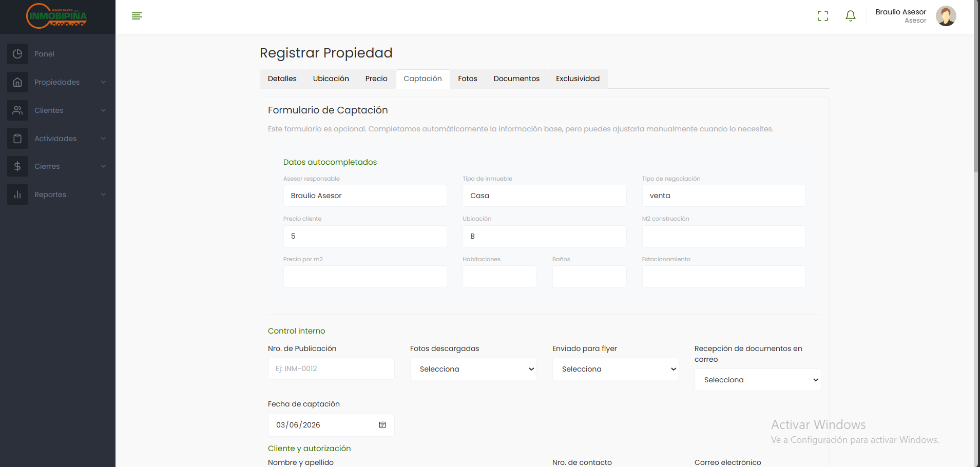This screenshot has height=467, width=980.
Task: Switch to the Exclusividad tab
Action: [x=578, y=79]
